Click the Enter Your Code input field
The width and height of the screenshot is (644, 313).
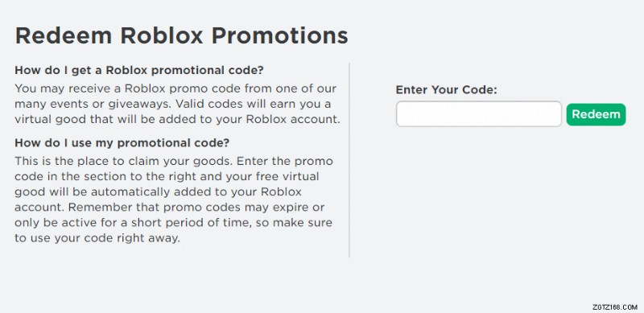pos(478,114)
